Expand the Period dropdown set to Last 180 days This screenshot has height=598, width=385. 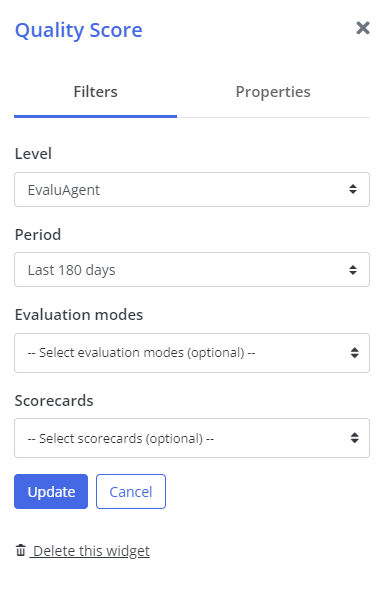[x=192, y=270]
